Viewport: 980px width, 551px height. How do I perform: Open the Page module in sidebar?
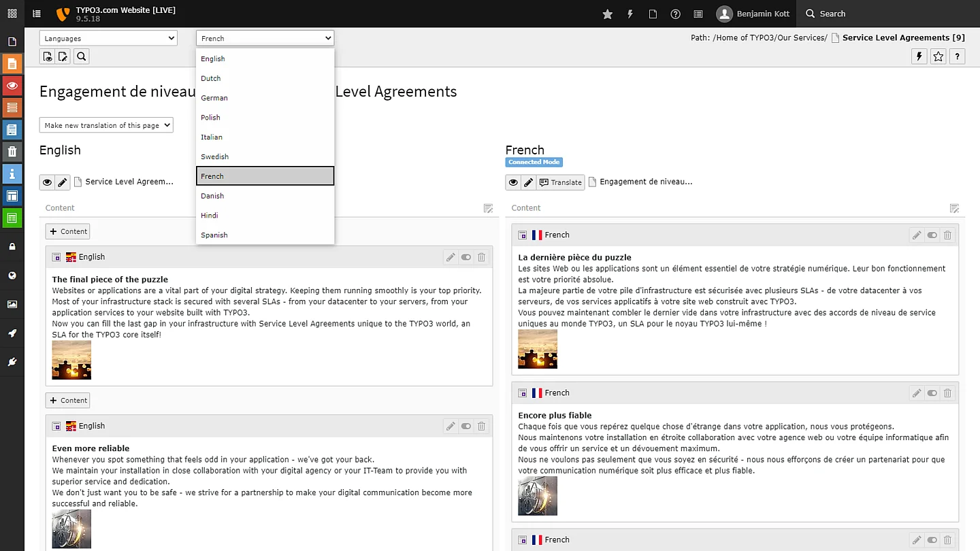12,64
